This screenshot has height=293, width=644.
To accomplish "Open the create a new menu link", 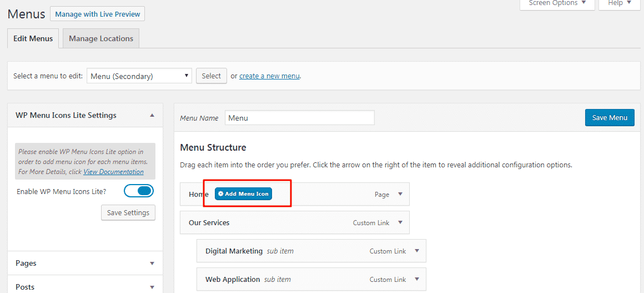I will pos(269,76).
